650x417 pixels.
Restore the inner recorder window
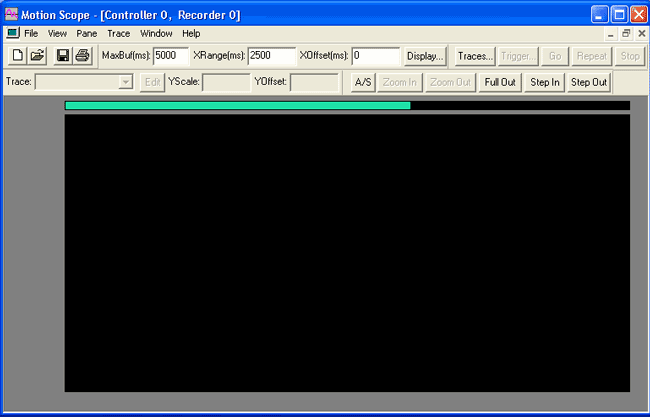click(x=626, y=34)
